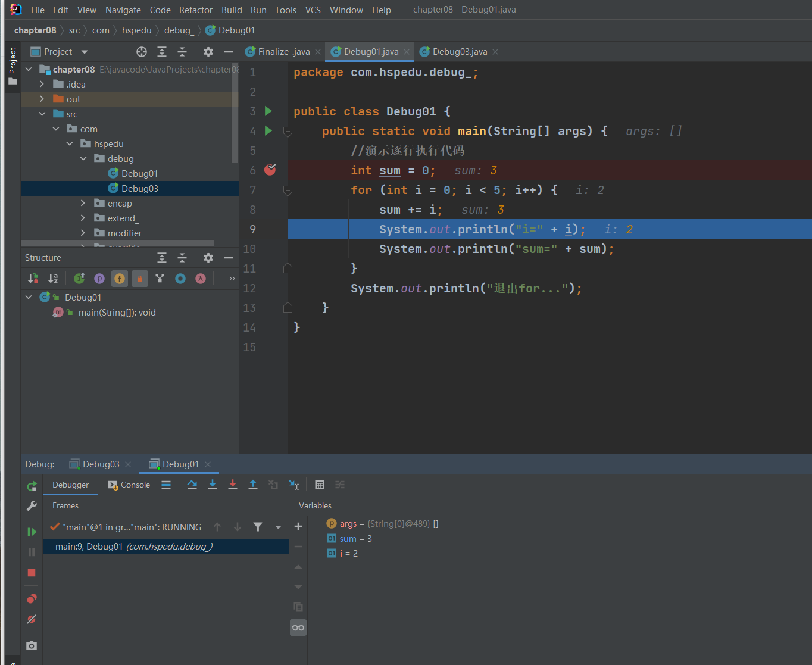This screenshot has width=812, height=665.
Task: Click frames filter funnel icon
Action: coord(258,527)
